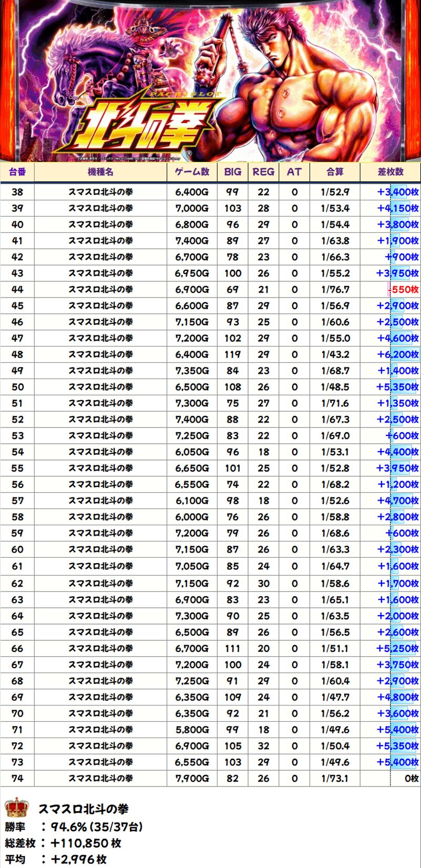The height and width of the screenshot is (868, 421).
Task: Select the 1/53.4 combined rate
Action: pyautogui.click(x=335, y=208)
